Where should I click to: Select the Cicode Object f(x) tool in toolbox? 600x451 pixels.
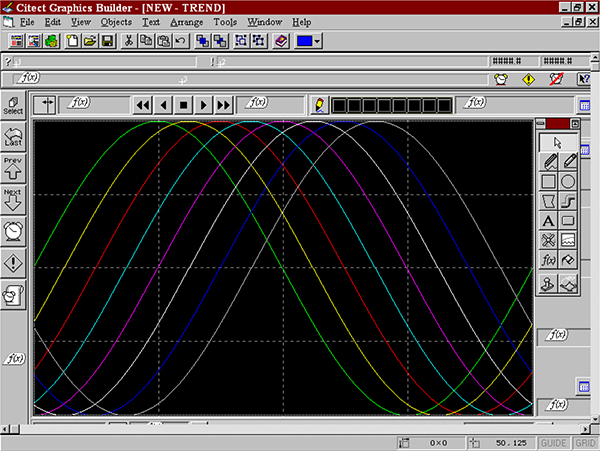549,261
